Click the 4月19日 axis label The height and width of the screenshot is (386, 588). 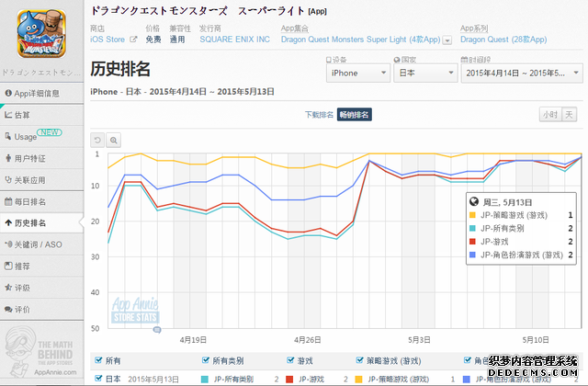point(193,340)
